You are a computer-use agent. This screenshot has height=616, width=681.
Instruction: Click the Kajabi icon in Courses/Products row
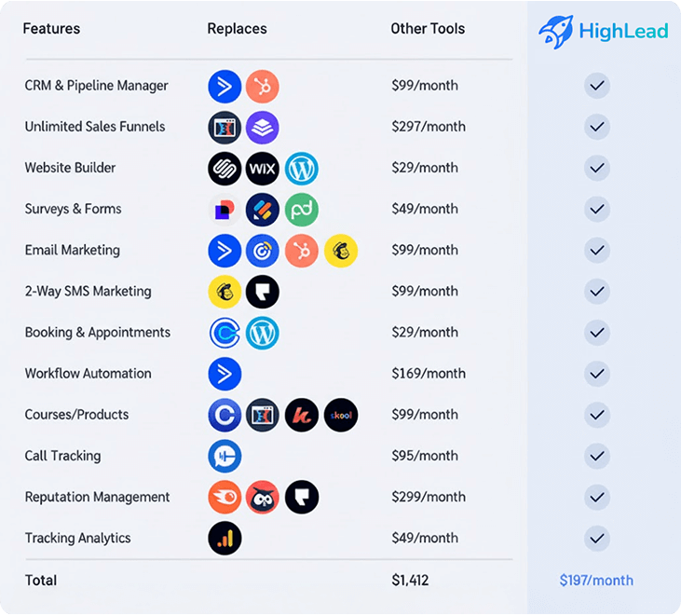pyautogui.click(x=302, y=415)
